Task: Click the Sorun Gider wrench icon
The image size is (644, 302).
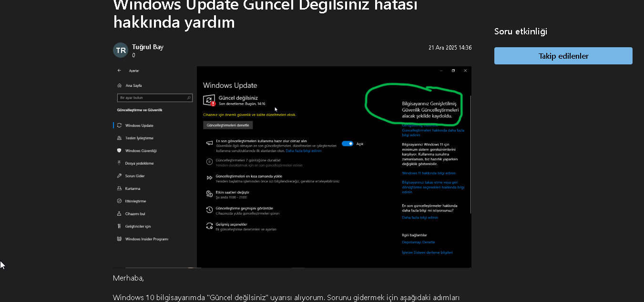Action: click(x=119, y=176)
